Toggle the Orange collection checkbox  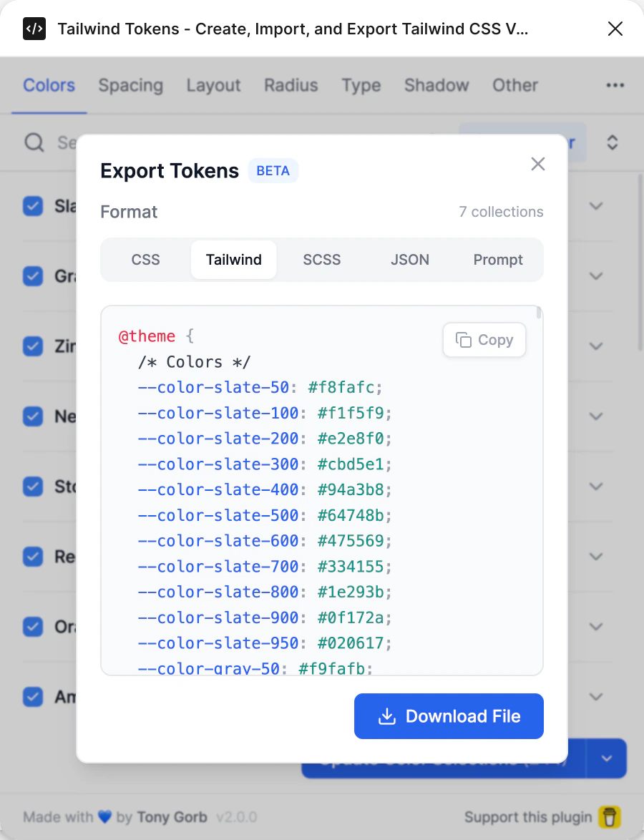pyautogui.click(x=33, y=626)
